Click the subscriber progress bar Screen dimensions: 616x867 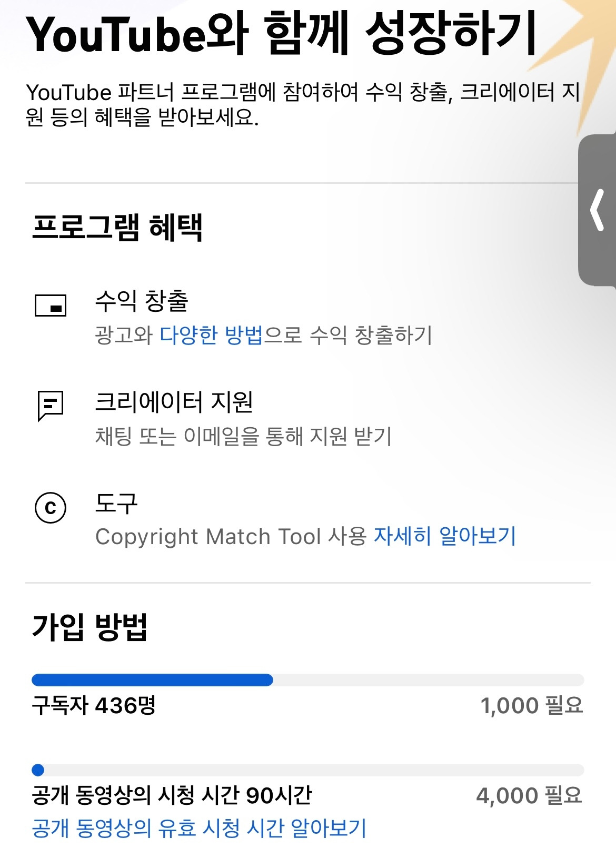coord(308,680)
